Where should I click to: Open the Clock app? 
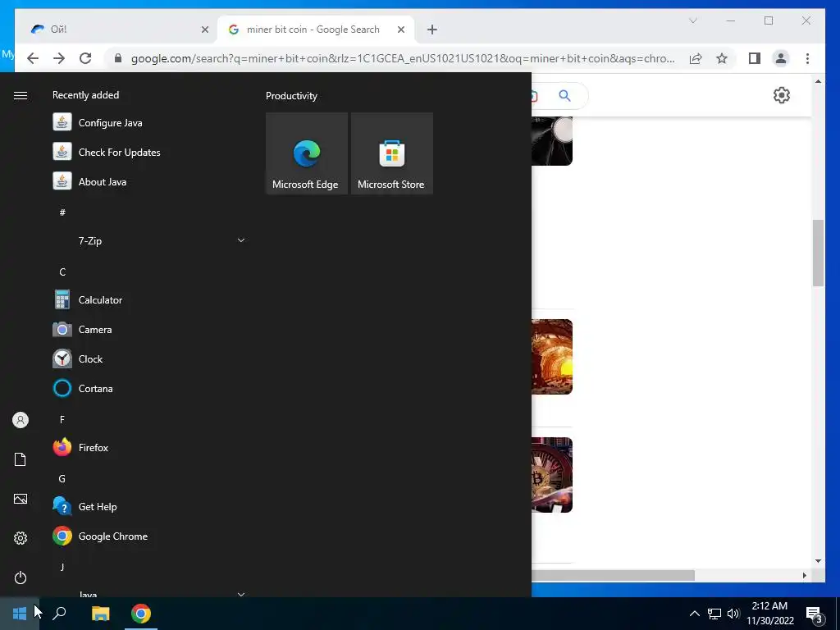point(150,359)
